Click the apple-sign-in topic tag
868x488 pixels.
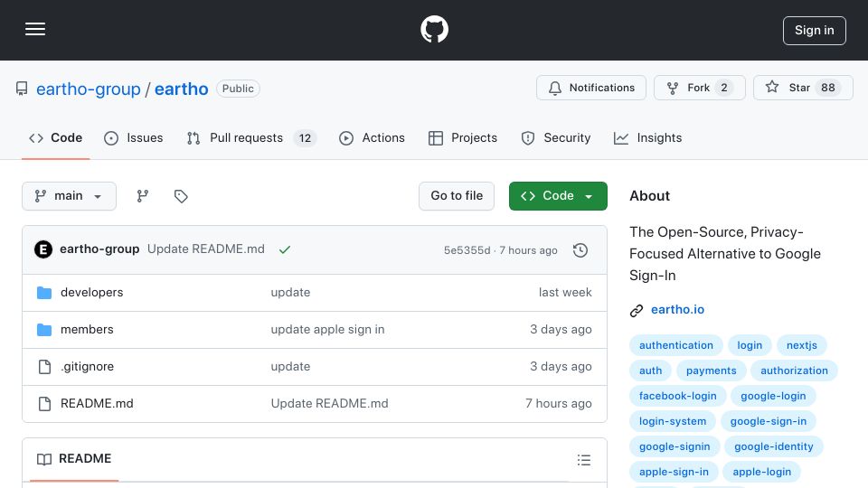click(x=674, y=473)
